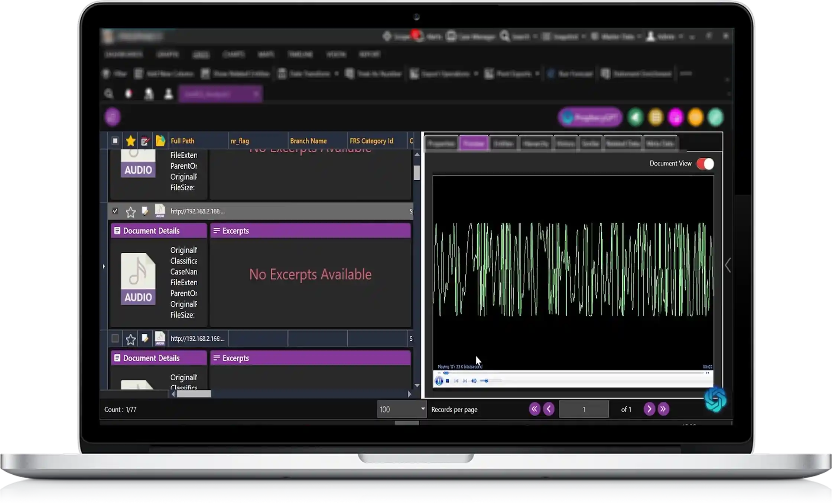The height and width of the screenshot is (504, 832).
Task: Click the gold star column header icon
Action: click(130, 141)
